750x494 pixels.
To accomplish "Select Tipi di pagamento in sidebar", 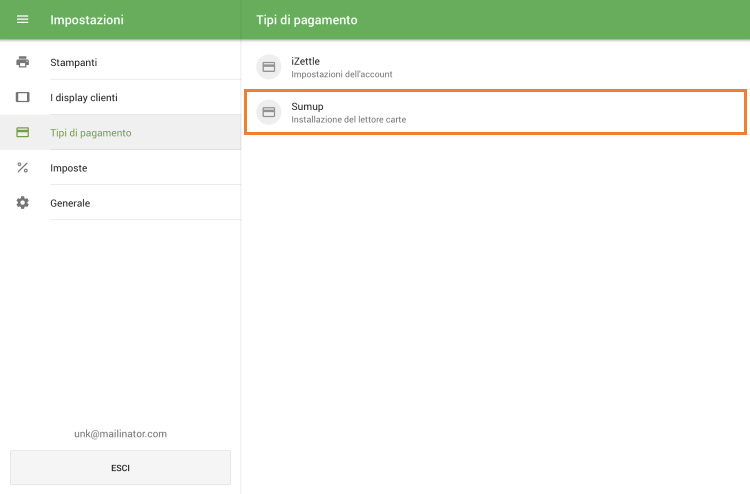I will 91,133.
